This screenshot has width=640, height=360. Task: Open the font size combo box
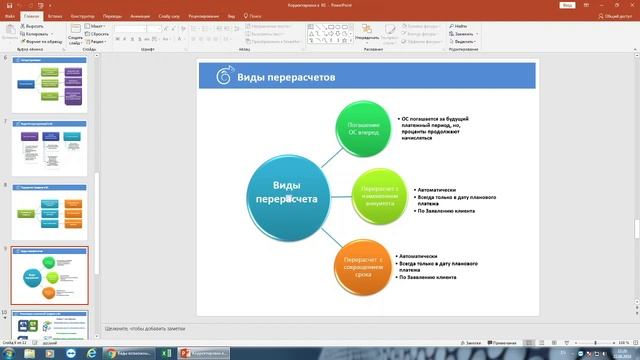[154, 29]
